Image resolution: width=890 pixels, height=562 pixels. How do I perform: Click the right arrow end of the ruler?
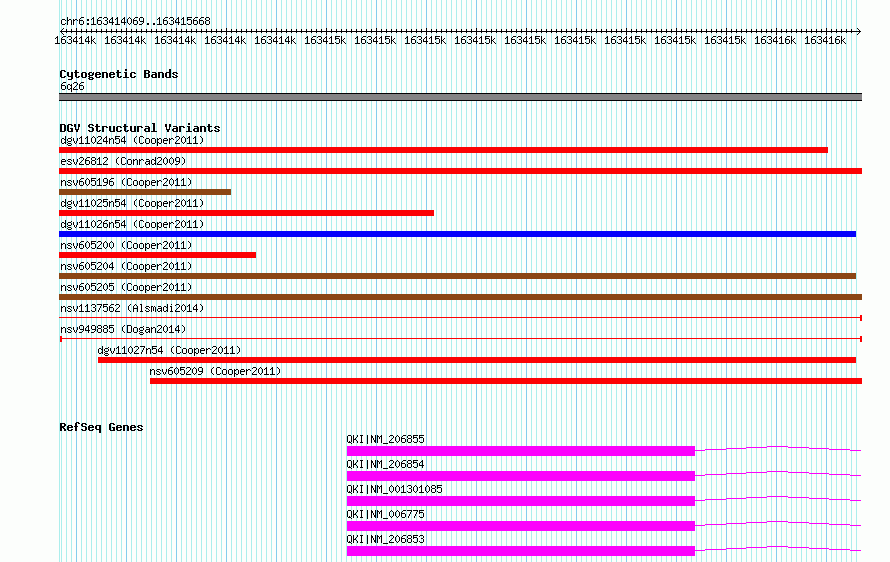pos(858,31)
